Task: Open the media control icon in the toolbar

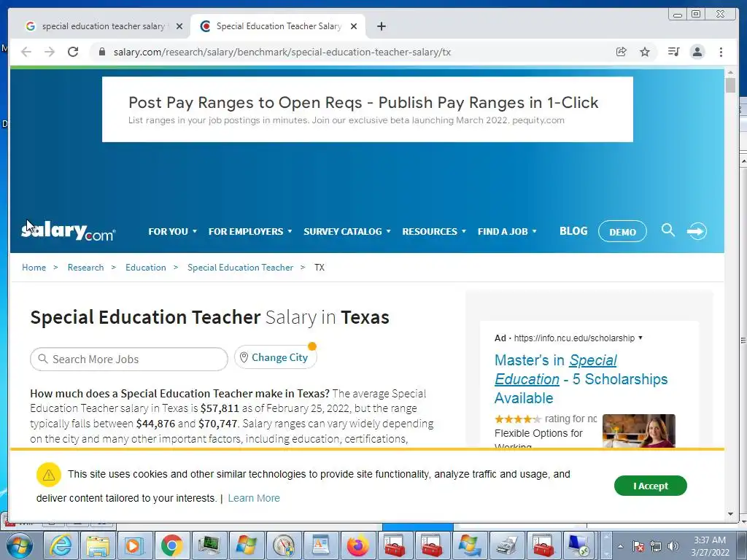Action: coord(673,52)
